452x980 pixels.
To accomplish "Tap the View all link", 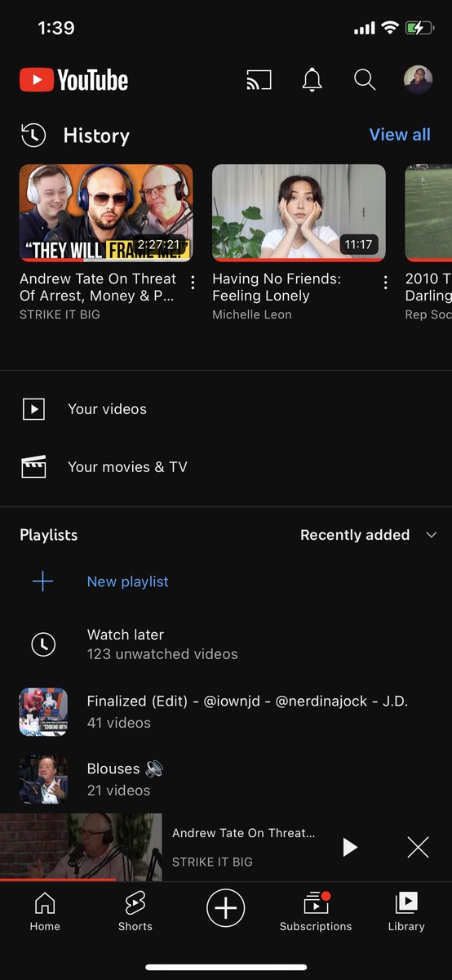I will pyautogui.click(x=400, y=135).
